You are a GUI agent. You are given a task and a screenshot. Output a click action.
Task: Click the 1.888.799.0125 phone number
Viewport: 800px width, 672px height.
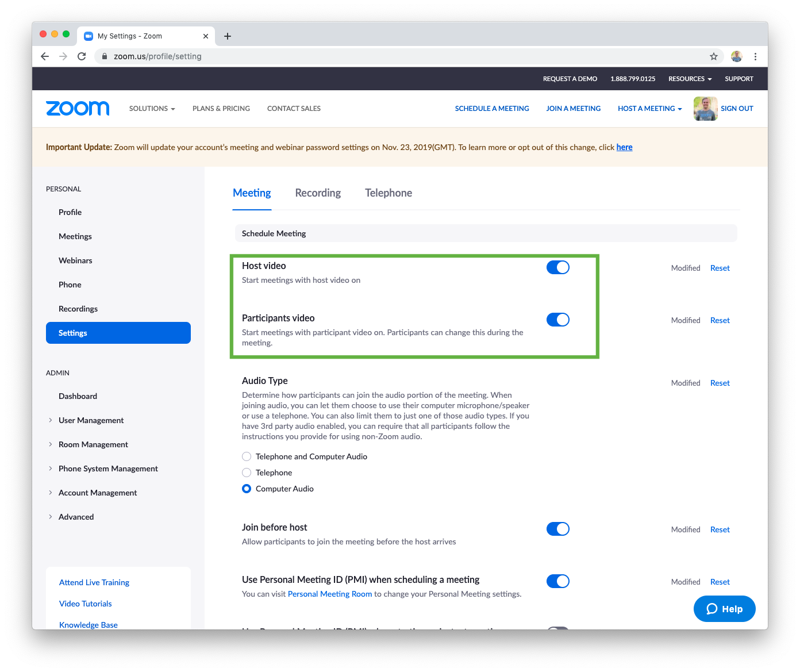click(633, 79)
